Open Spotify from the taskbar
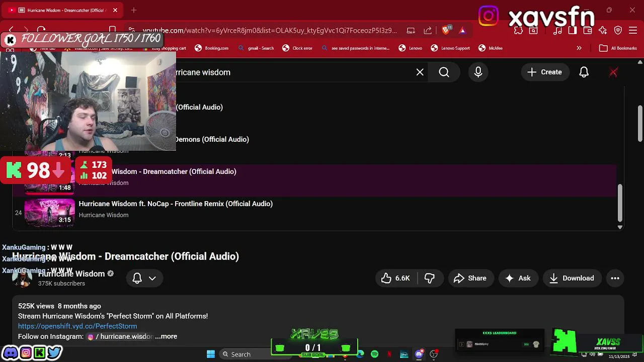644x362 pixels. [375, 354]
